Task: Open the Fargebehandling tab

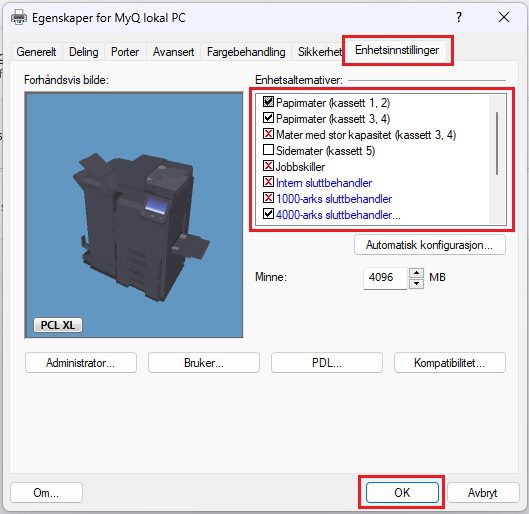Action: (x=246, y=52)
